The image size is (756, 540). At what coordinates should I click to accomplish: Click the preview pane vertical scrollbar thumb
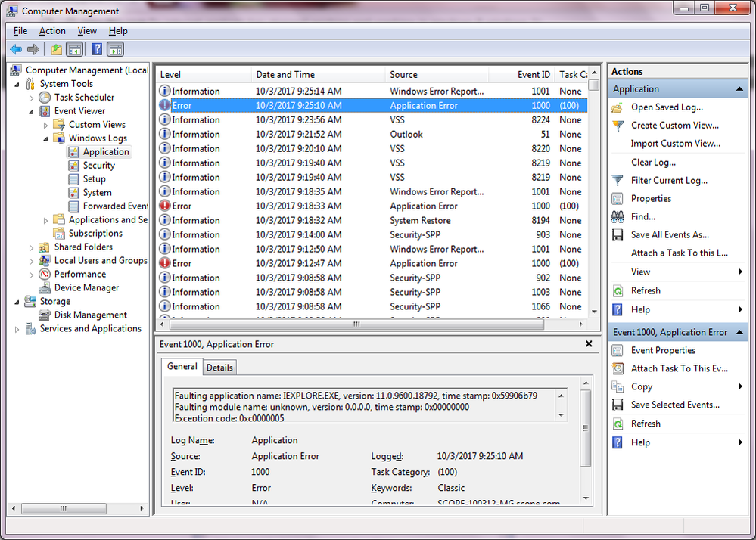tap(585, 428)
